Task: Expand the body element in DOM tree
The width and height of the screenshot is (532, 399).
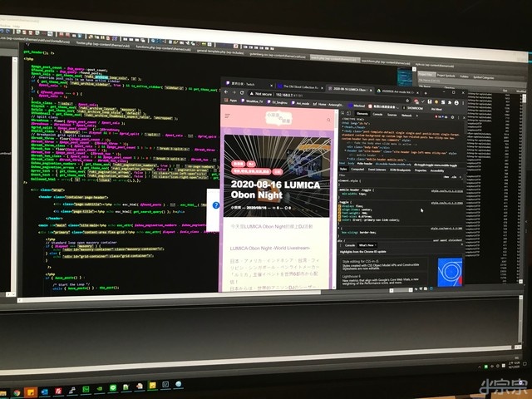Action: (x=342, y=130)
